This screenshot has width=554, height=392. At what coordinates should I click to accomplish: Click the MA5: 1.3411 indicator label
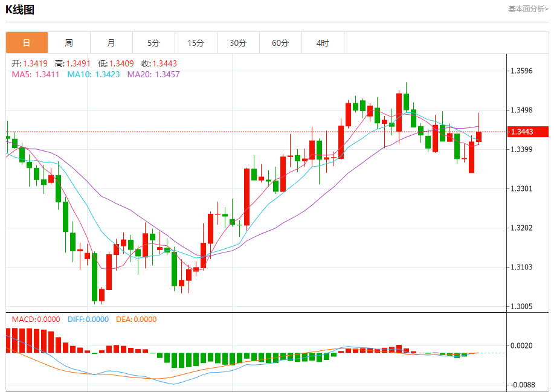coord(35,74)
